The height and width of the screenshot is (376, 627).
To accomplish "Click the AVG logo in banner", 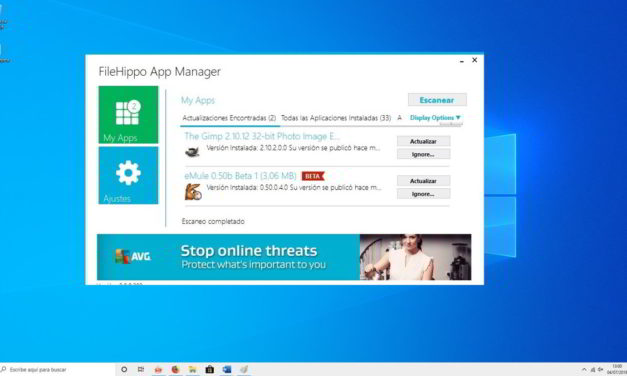I will [x=133, y=256].
